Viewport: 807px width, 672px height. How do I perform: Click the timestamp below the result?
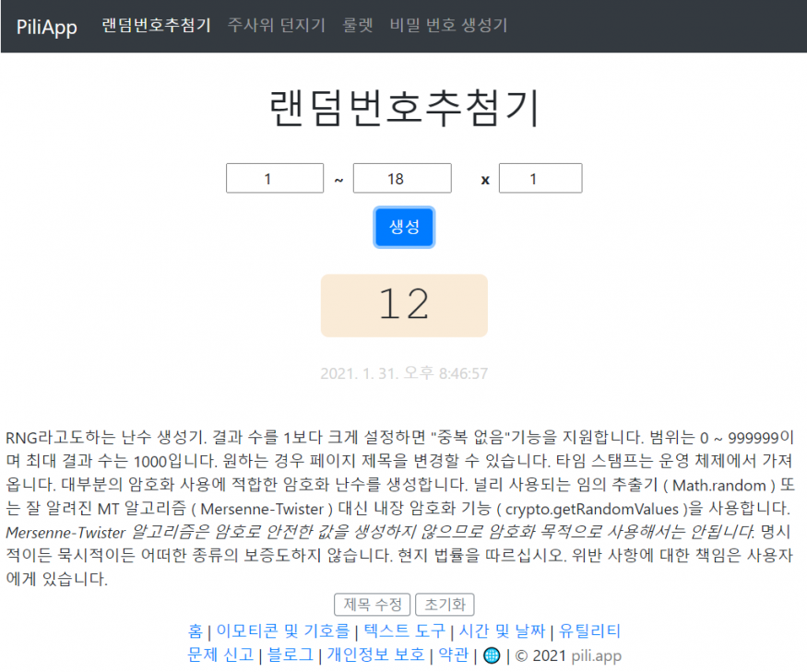point(404,373)
